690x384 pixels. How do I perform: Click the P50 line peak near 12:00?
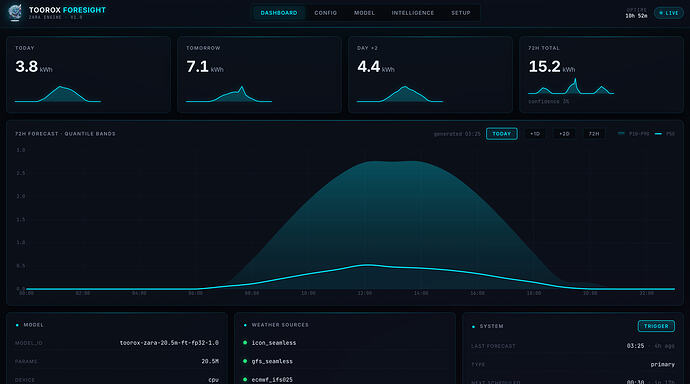tap(367, 265)
